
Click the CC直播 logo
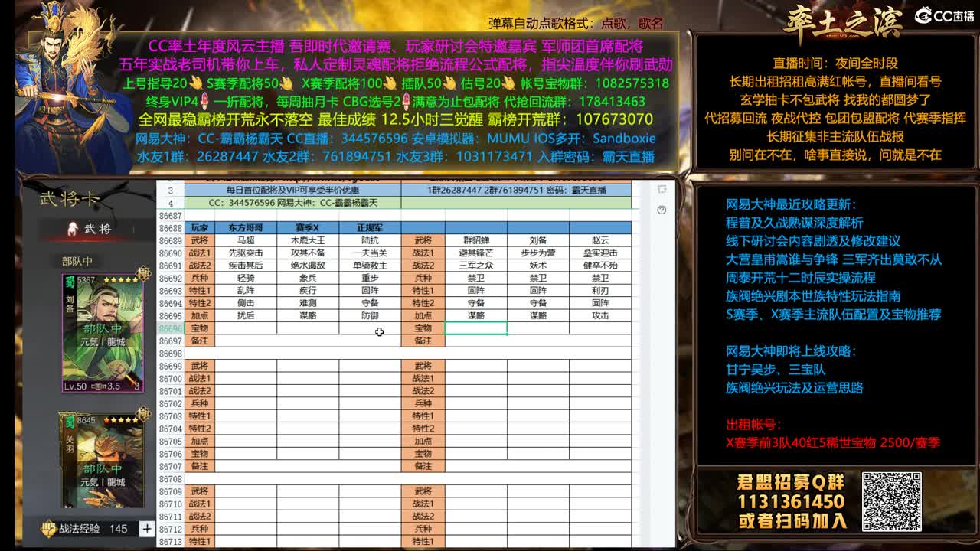click(x=943, y=15)
